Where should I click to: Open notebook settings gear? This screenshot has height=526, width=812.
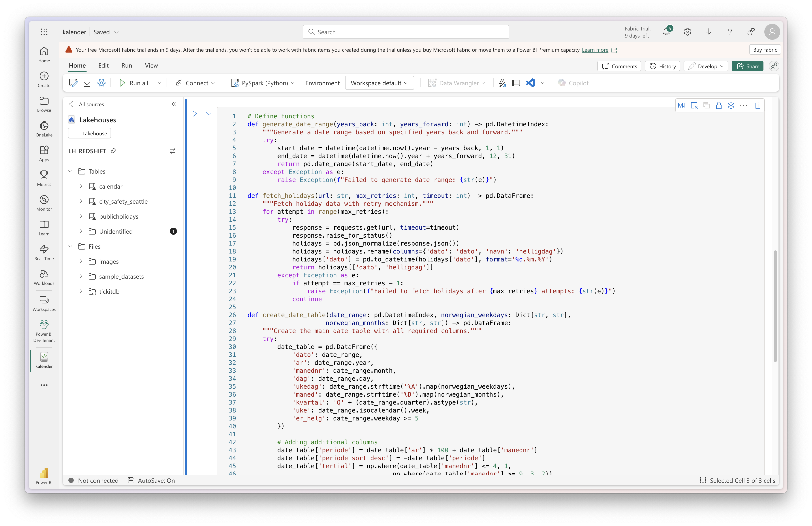point(101,83)
